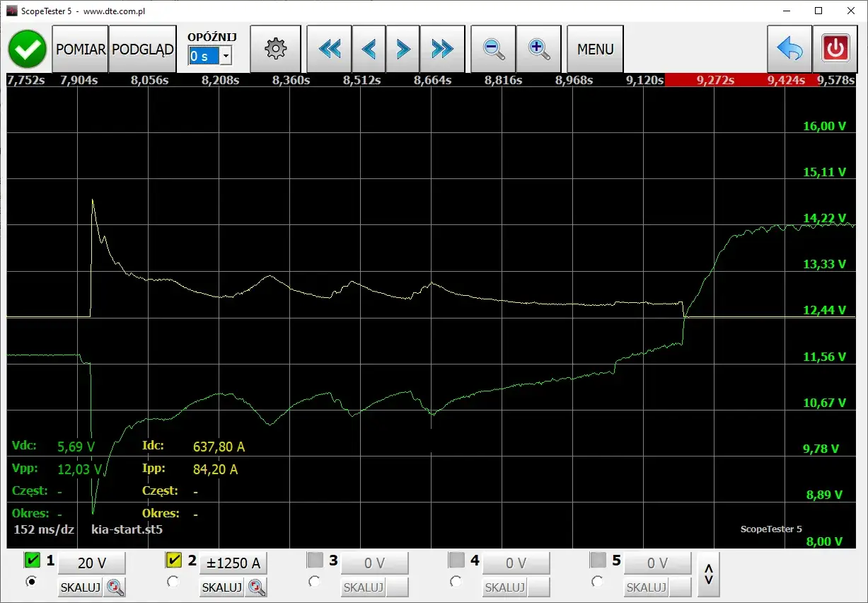The height and width of the screenshot is (603, 868).
Task: Enable channel 5 checkbox
Action: [598, 561]
